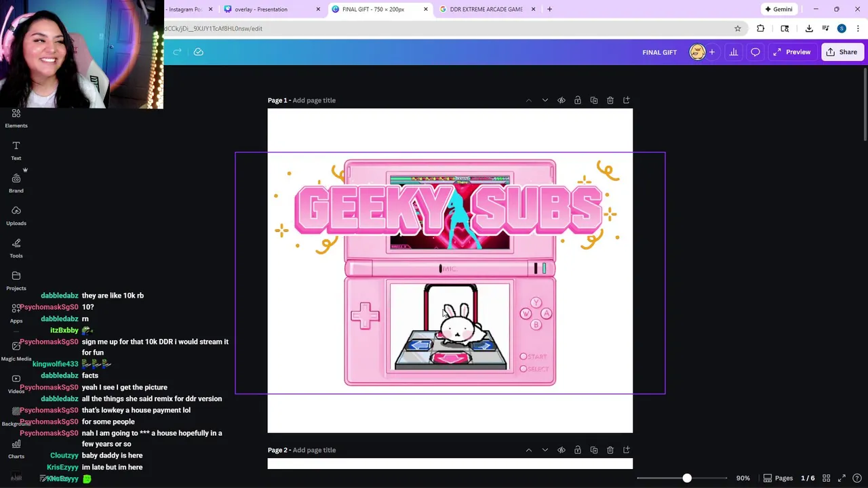Duplicate Page 2
The width and height of the screenshot is (868, 488).
click(x=594, y=450)
